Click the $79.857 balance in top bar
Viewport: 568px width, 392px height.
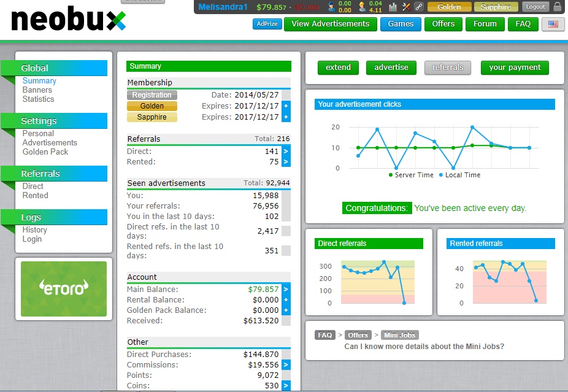(271, 7)
